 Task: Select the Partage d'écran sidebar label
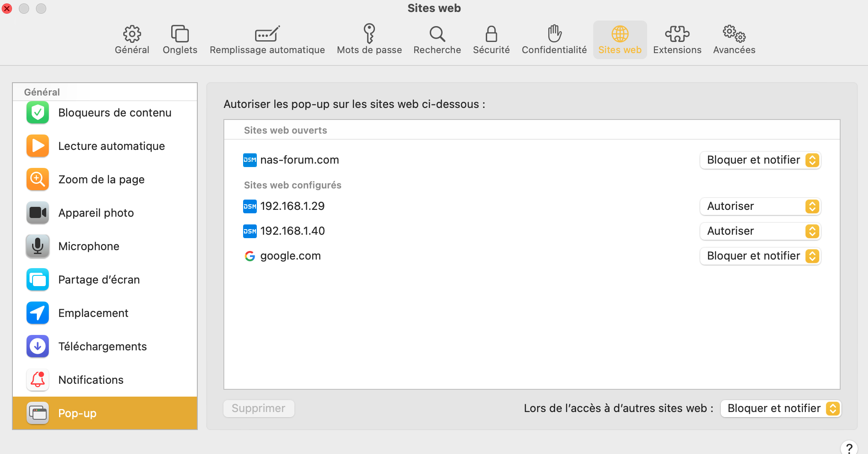[x=99, y=280]
